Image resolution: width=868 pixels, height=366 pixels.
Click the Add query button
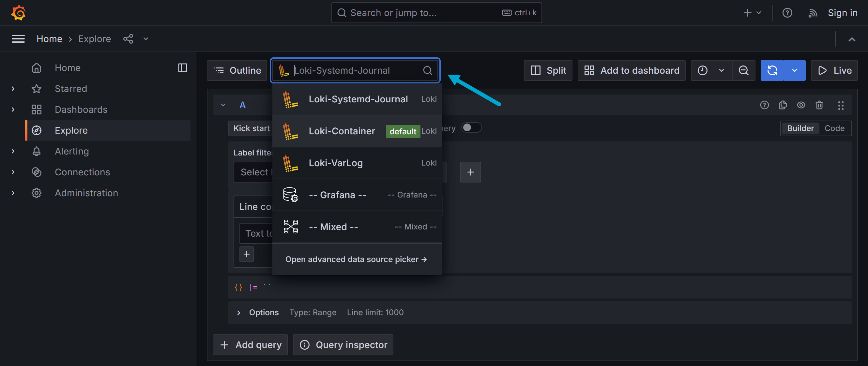click(x=250, y=345)
